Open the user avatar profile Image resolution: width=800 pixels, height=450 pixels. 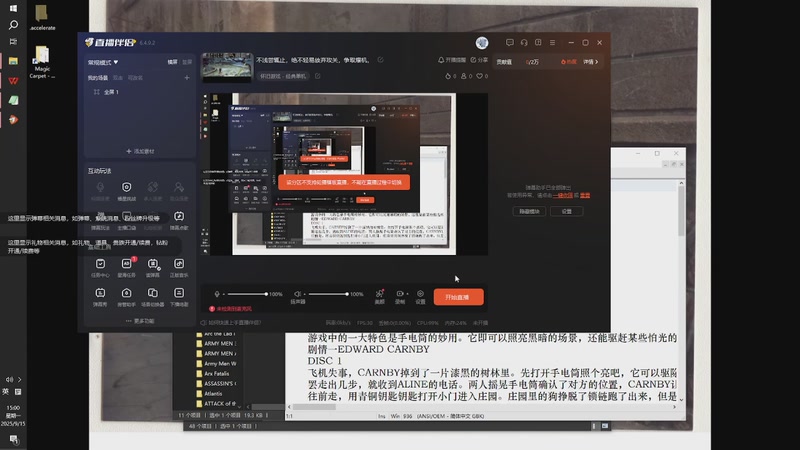click(482, 43)
